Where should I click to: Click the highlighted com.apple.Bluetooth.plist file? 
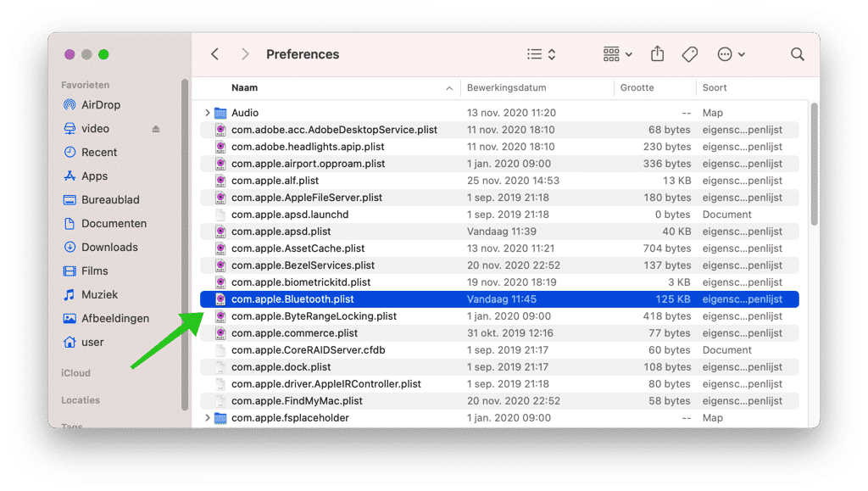(x=499, y=299)
